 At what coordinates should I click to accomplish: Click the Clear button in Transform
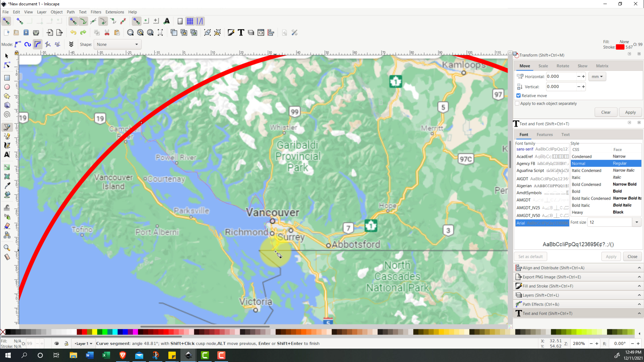[x=605, y=112]
